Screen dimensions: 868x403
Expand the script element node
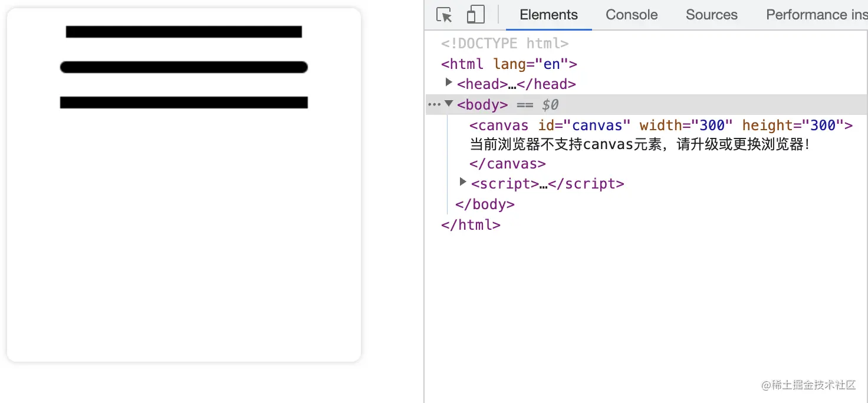click(463, 181)
